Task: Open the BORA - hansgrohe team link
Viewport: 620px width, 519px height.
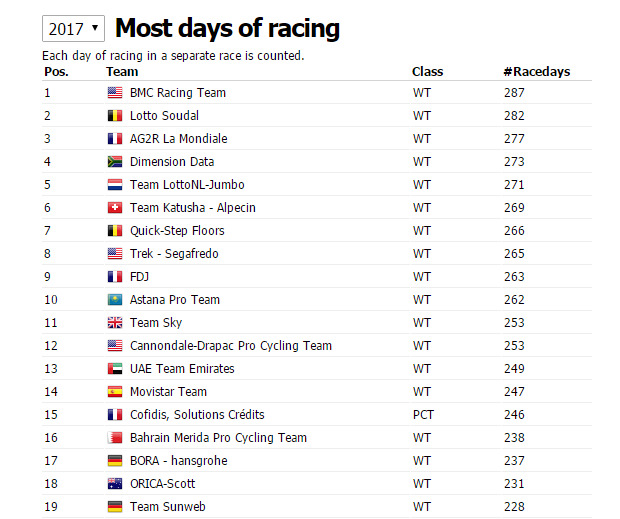Action: [x=179, y=460]
